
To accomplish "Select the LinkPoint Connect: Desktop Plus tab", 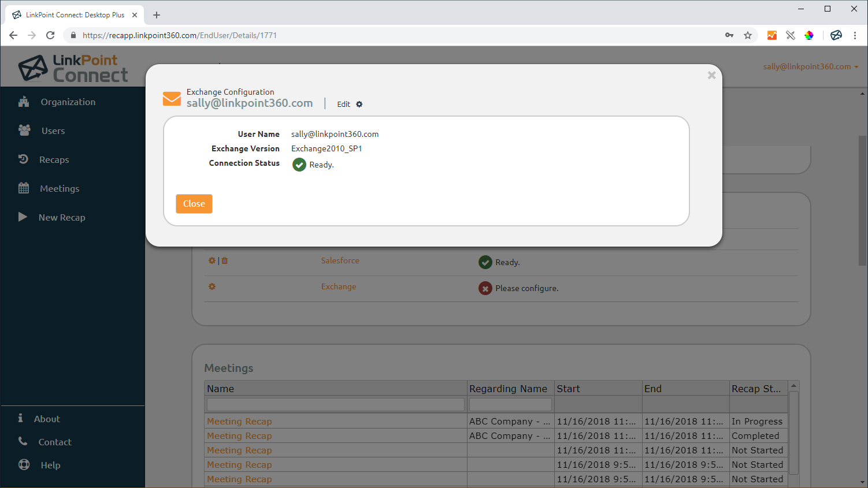I will click(x=75, y=15).
